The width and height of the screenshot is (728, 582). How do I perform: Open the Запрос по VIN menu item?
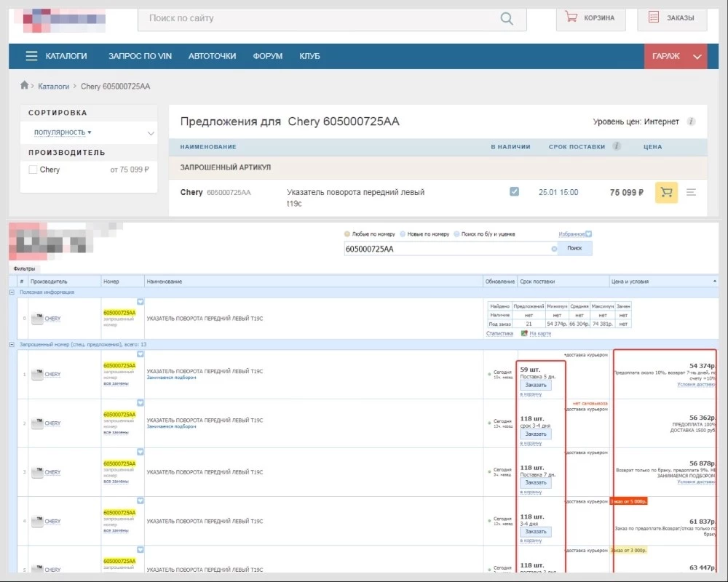(x=140, y=56)
